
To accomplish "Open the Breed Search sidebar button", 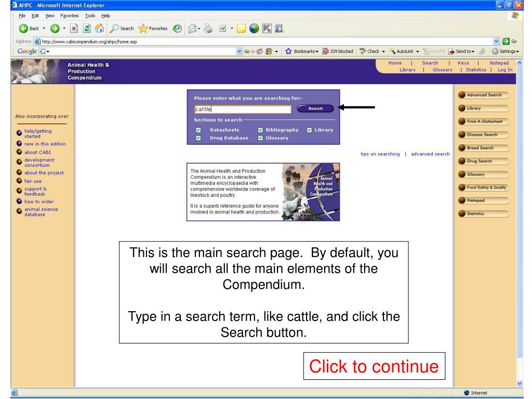I will (x=484, y=148).
